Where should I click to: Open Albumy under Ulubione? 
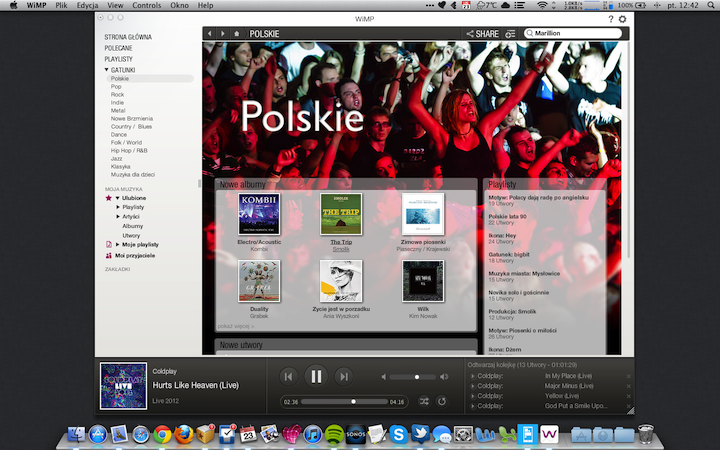coord(133,226)
